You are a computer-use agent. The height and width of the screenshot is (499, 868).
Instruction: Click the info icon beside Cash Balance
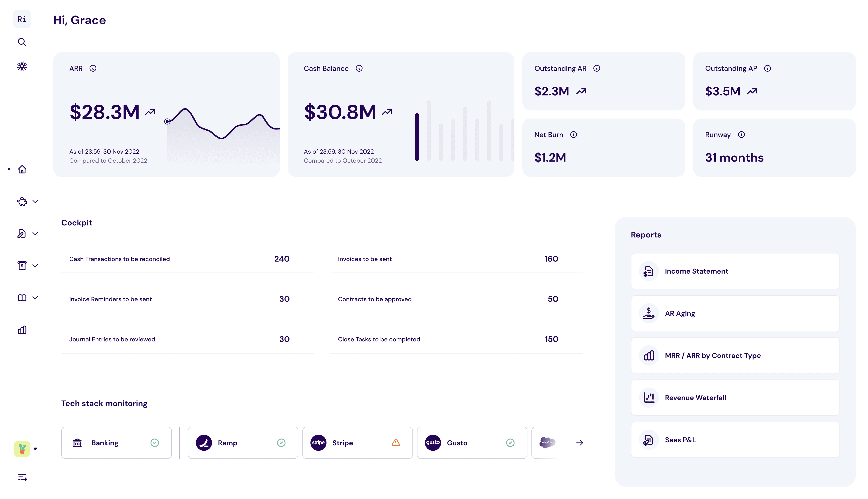click(359, 68)
